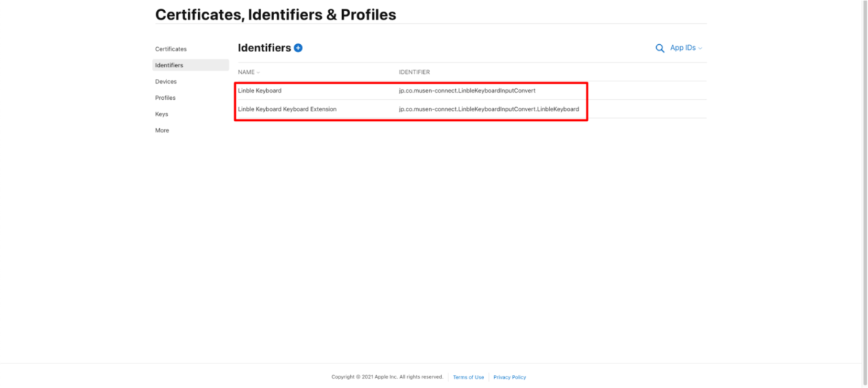The height and width of the screenshot is (388, 868).
Task: Open Terms of Use footer link
Action: click(x=468, y=377)
